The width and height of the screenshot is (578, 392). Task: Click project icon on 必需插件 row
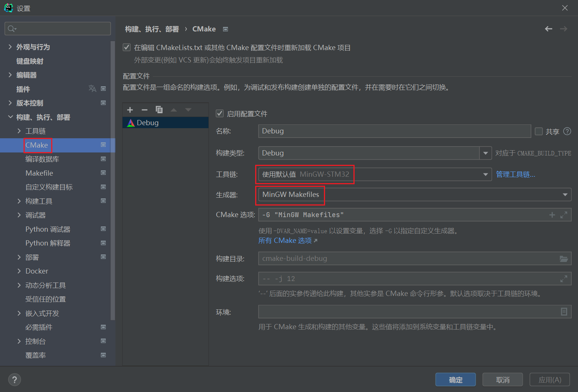click(x=103, y=327)
